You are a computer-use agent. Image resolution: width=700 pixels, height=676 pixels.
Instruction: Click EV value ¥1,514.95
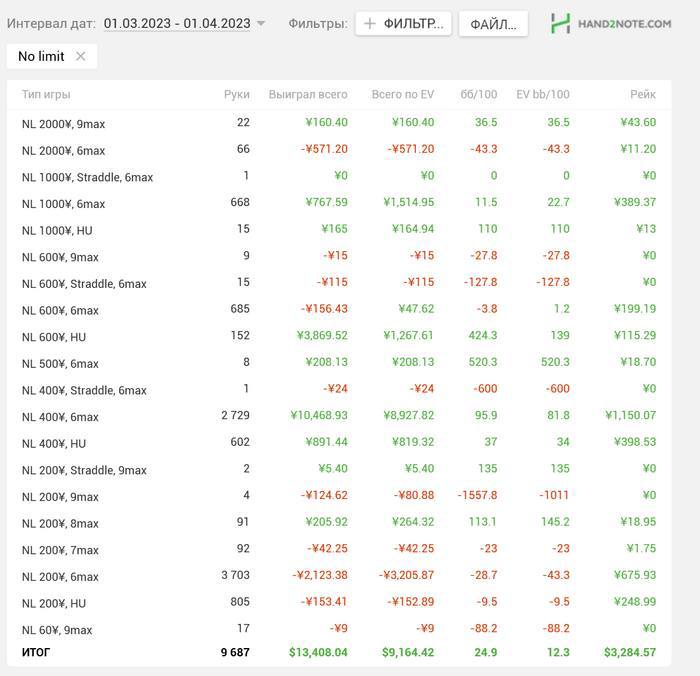pyautogui.click(x=408, y=202)
